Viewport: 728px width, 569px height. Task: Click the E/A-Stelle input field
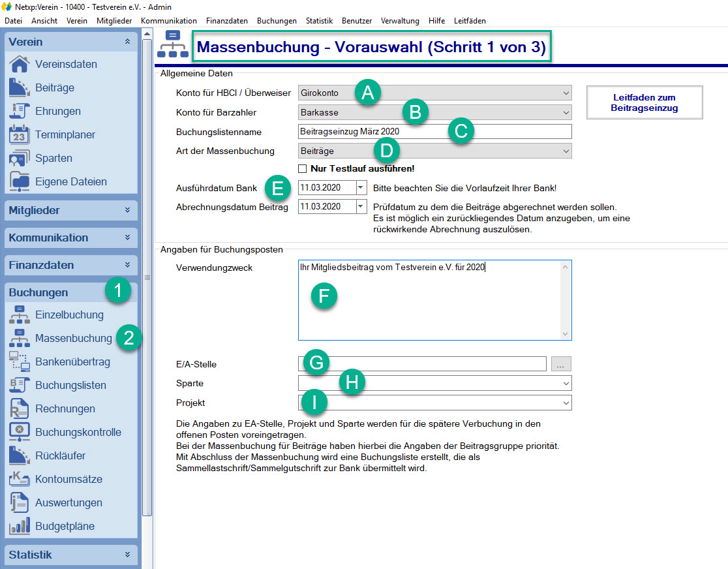[x=422, y=363]
